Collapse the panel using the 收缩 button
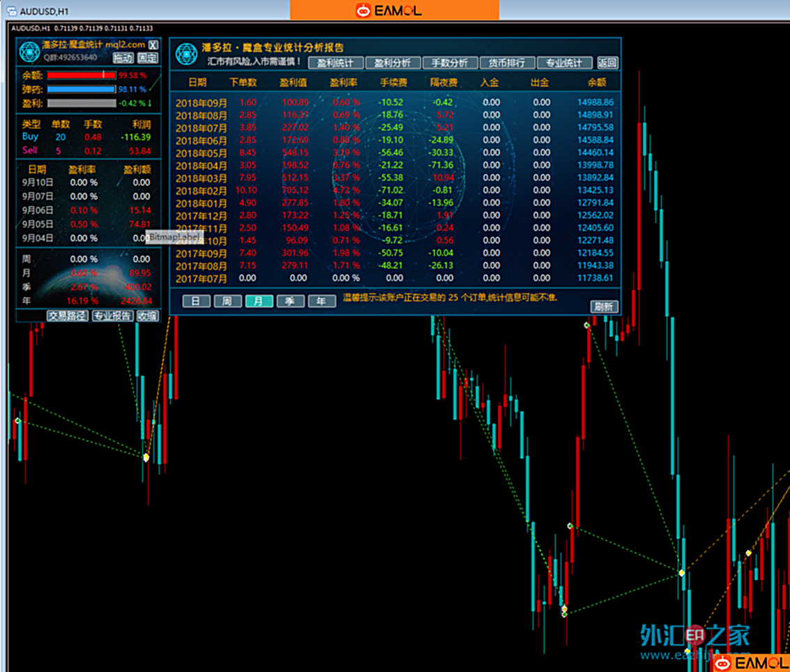 (148, 316)
